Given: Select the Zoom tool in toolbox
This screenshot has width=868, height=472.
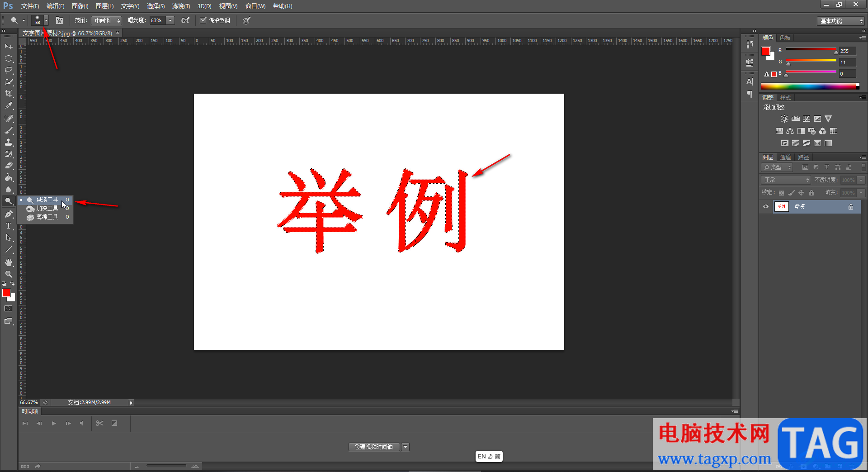Looking at the screenshot, I should click(x=9, y=274).
